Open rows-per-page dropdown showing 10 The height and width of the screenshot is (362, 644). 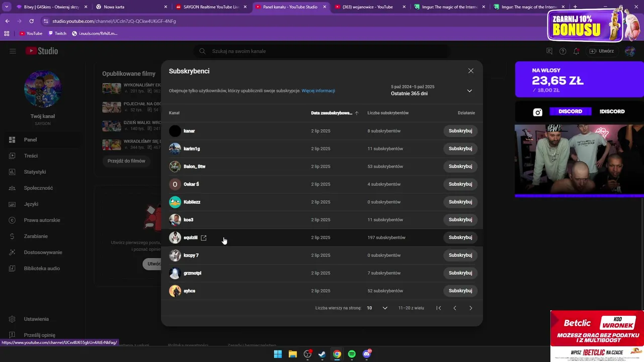point(377,308)
